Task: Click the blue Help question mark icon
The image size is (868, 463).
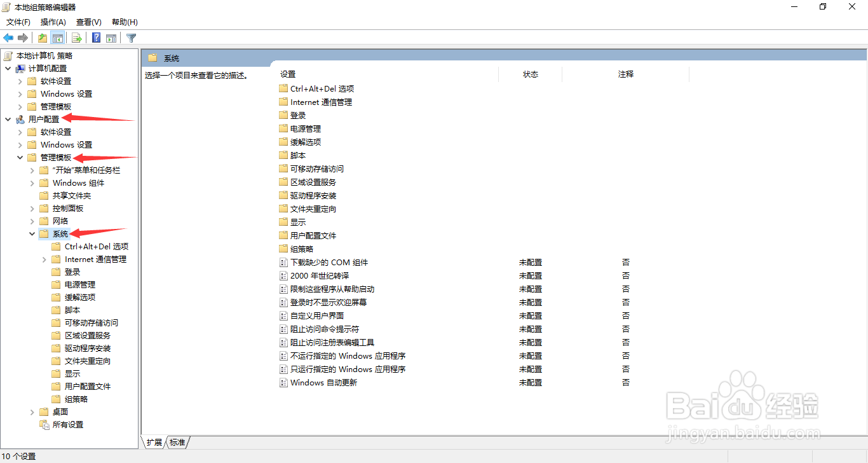Action: click(95, 38)
